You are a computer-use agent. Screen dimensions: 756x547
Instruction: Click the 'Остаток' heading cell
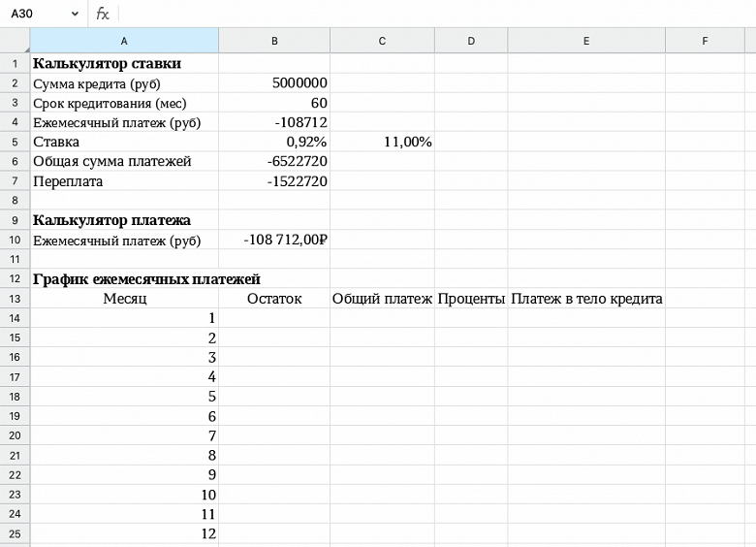[274, 298]
